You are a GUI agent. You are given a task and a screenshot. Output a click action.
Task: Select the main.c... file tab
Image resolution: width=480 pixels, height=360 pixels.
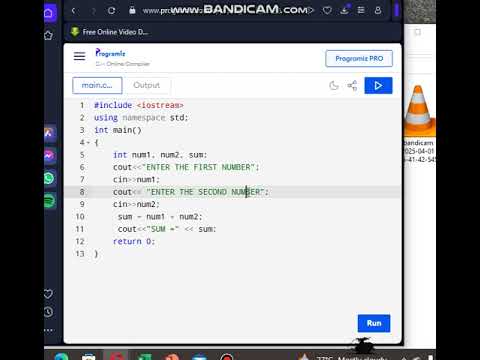97,85
